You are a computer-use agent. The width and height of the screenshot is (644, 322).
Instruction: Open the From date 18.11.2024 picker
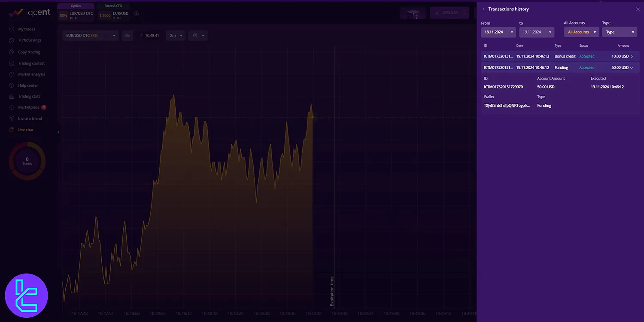point(498,32)
